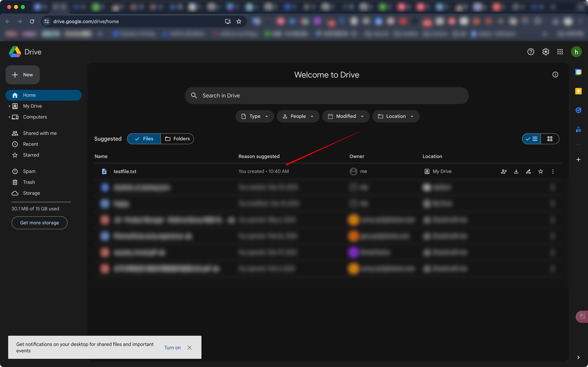
Task: Click '30.1 MB of 15 GB used' text
Action: pos(35,209)
